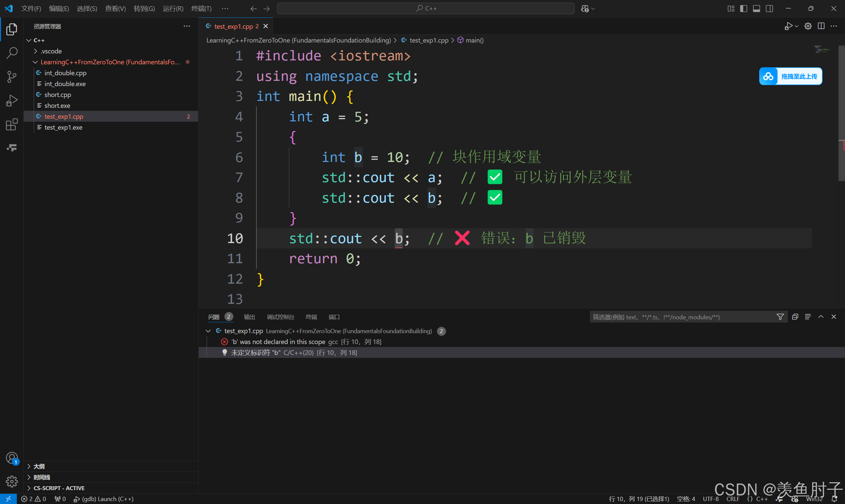Click the 拖拽至此上传 upload button

tap(790, 77)
